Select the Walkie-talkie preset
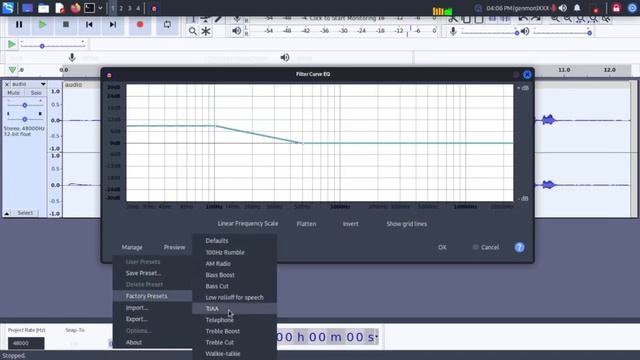This screenshot has height=360, width=640. pos(234,354)
